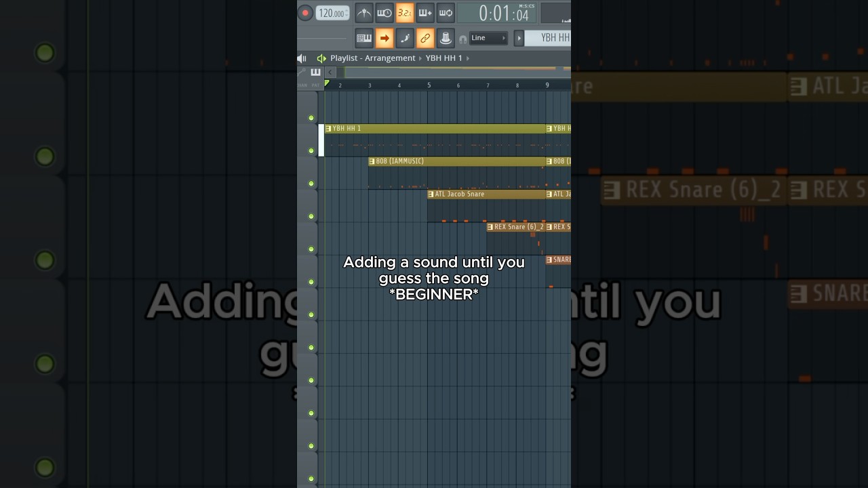Screen dimensions: 868x488
Task: Click multilink to controllers knob icon
Action: 446,38
